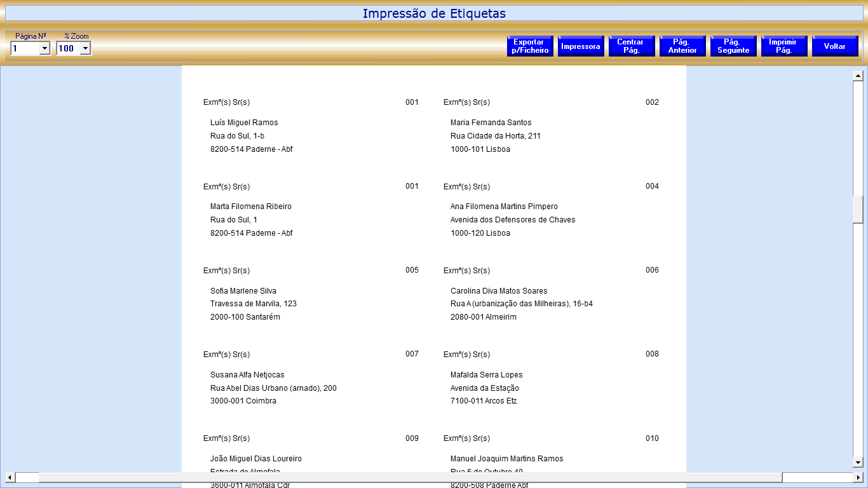
Task: Expand the % Zoom dropdown arrow
Action: [85, 49]
